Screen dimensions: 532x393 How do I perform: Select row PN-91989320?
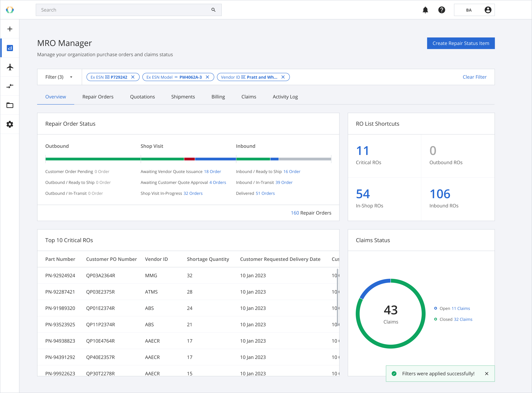(x=188, y=308)
